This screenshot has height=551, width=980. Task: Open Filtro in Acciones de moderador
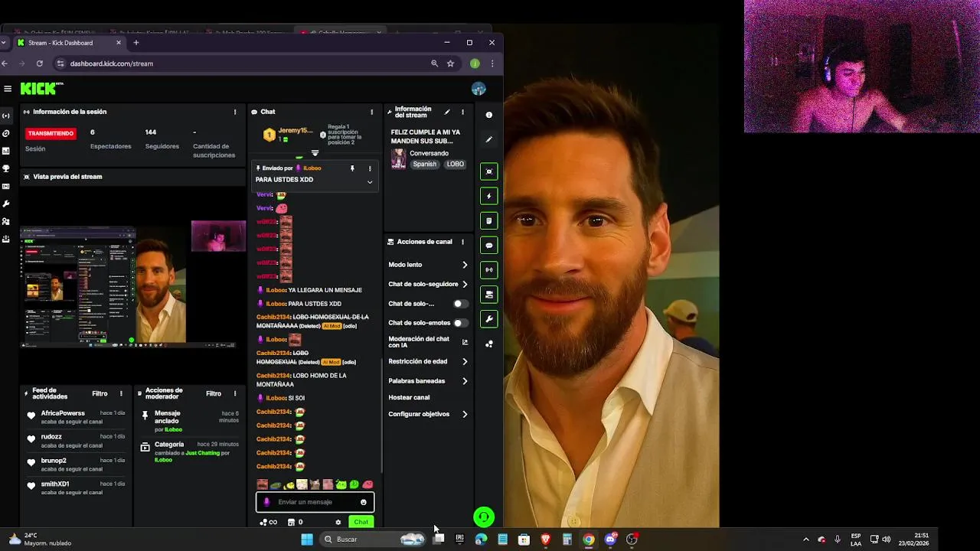coord(214,393)
